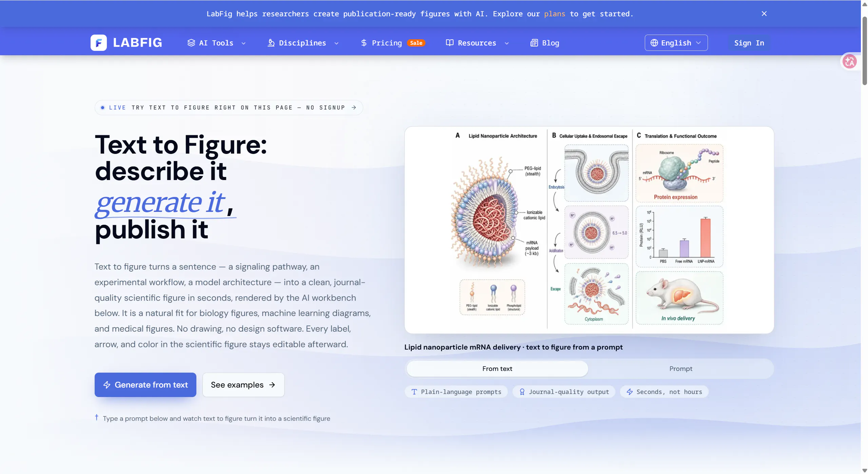Open the AI Tools menu
The image size is (868, 474).
(217, 43)
